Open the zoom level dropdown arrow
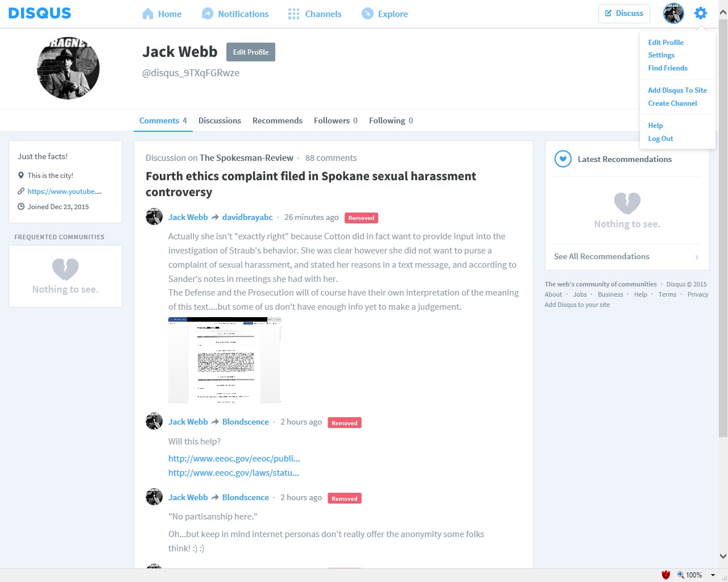Viewport: 728px width, 582px height. [x=713, y=575]
